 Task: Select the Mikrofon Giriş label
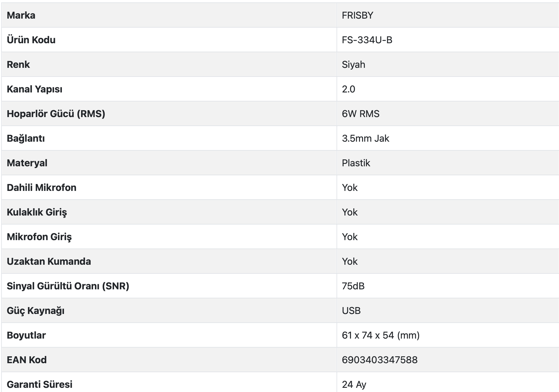tap(39, 237)
